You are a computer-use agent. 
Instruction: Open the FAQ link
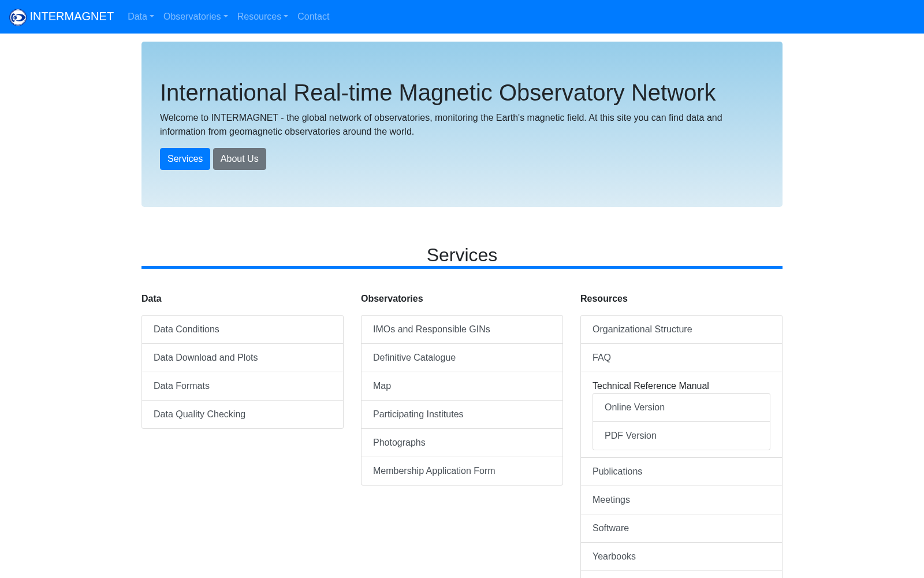point(681,358)
